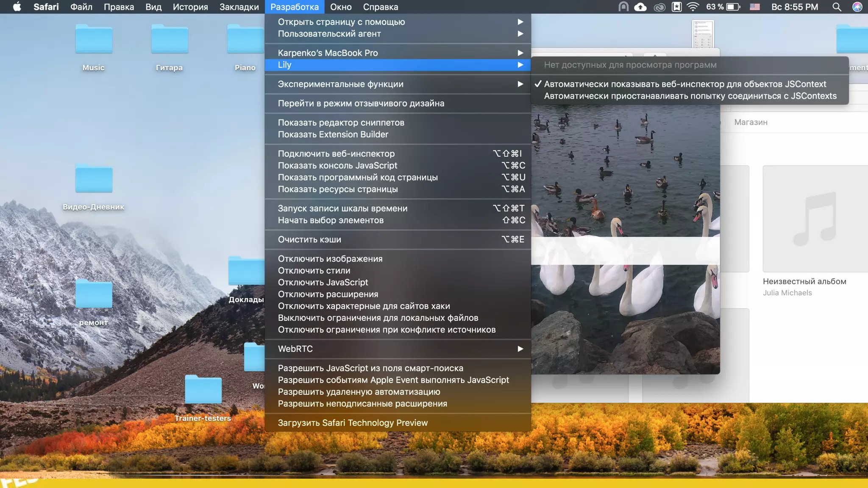Open the История menu
Viewport: 868px width, 488px height.
point(190,7)
